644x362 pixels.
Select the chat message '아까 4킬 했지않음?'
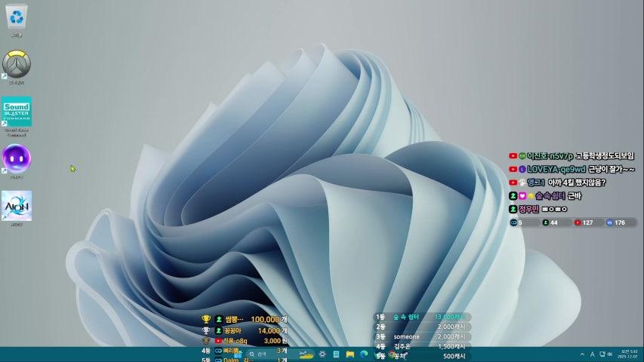click(577, 183)
